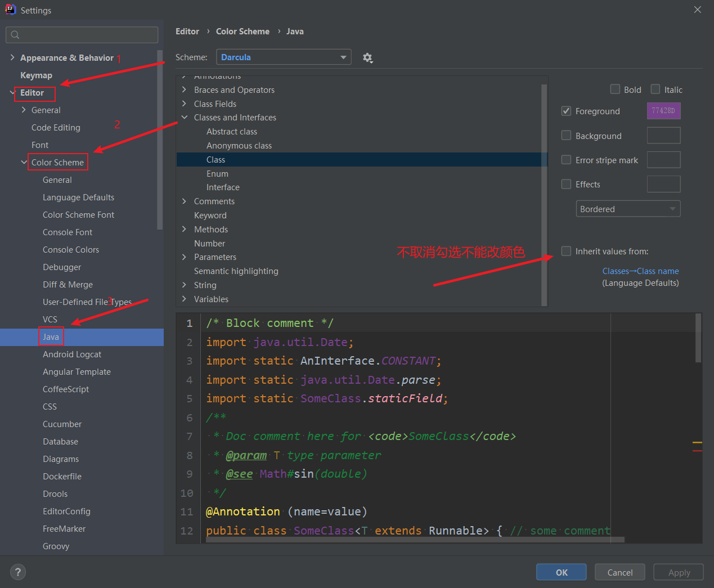Viewport: 714px width, 588px height.
Task: Enable the Italic checkbox
Action: tap(655, 89)
